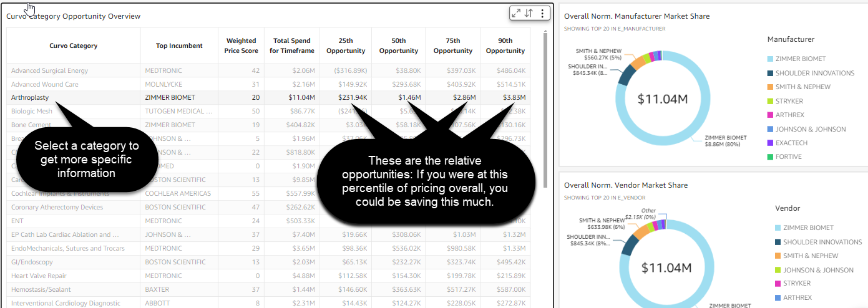Click ARTHREX swatch in Manufacturer legend
868x308 pixels.
click(x=771, y=115)
